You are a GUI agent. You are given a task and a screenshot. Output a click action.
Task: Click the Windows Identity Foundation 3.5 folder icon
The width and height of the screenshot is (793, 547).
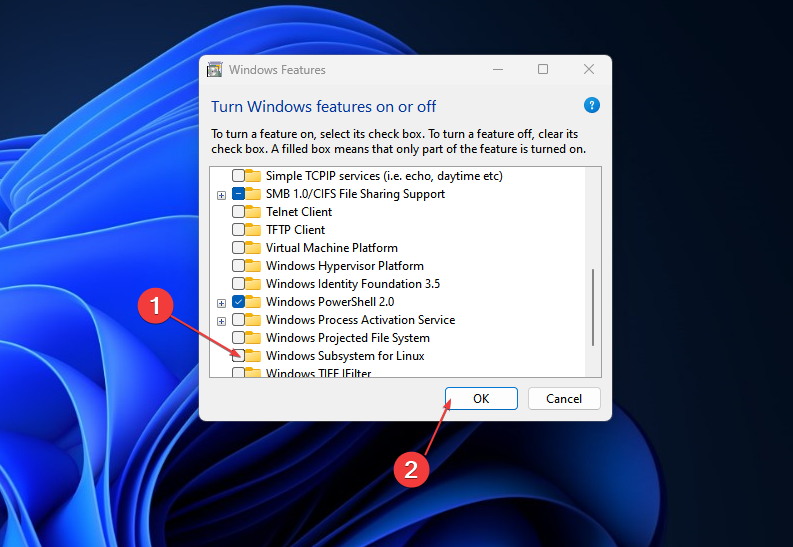[253, 284]
